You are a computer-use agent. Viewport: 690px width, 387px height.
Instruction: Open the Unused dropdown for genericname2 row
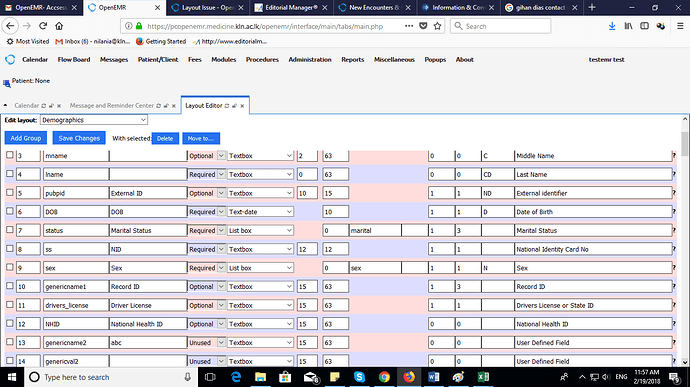(x=207, y=343)
